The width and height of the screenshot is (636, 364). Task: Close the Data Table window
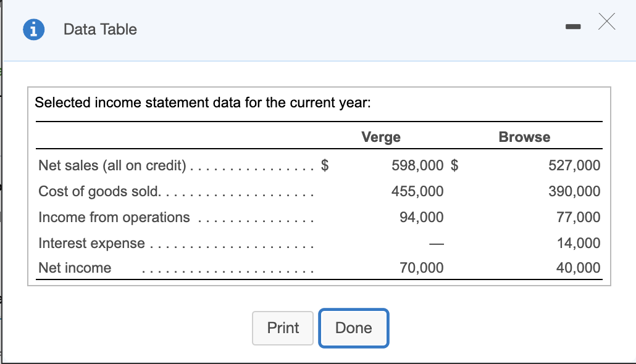[x=606, y=22]
